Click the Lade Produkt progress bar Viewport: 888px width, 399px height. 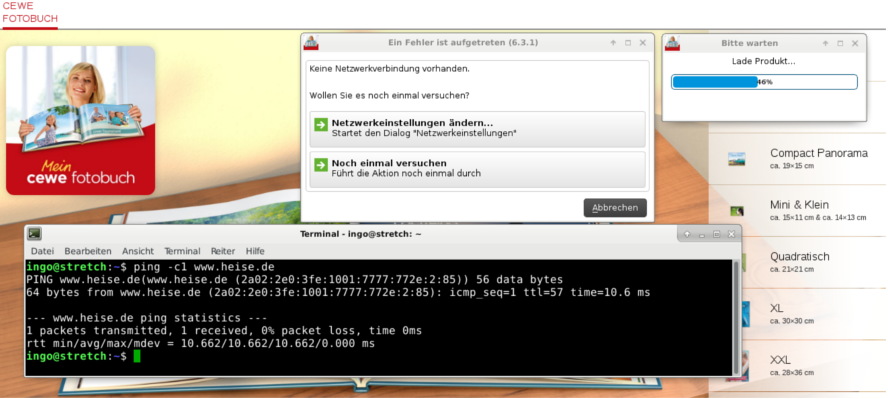click(764, 82)
